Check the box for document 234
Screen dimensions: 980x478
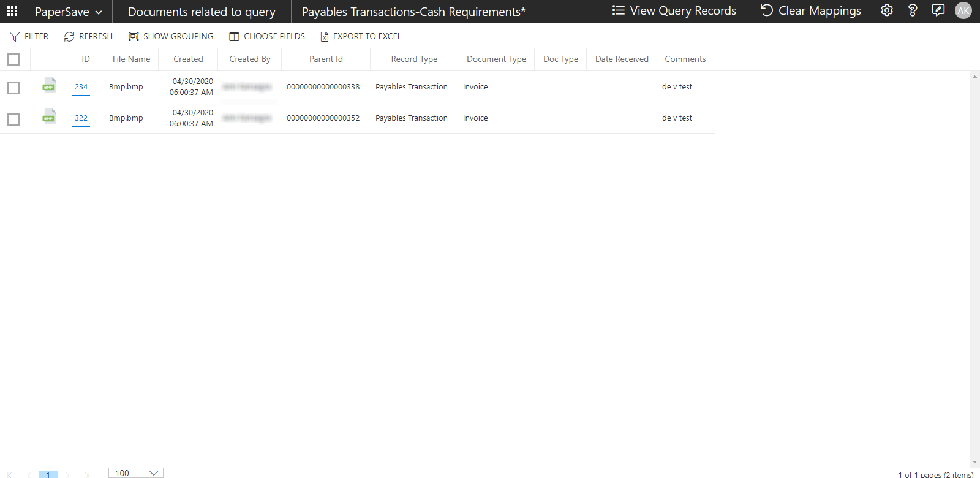click(13, 88)
